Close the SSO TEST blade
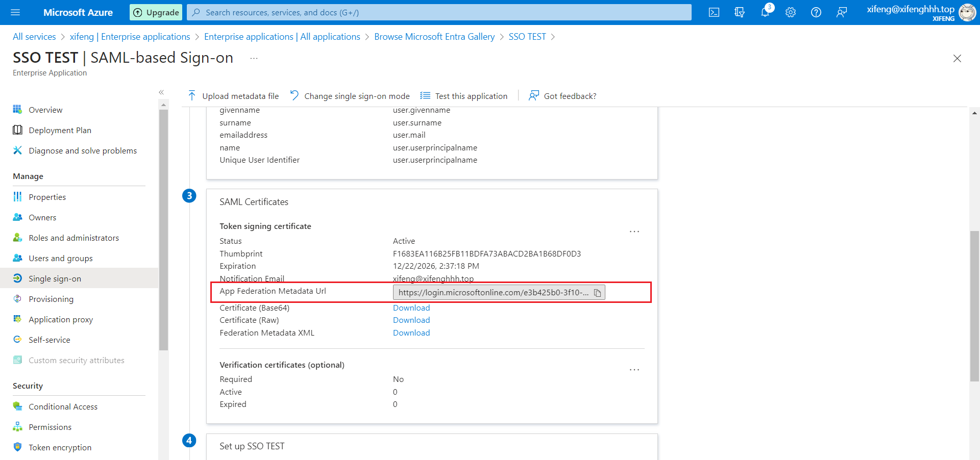 coord(957,58)
